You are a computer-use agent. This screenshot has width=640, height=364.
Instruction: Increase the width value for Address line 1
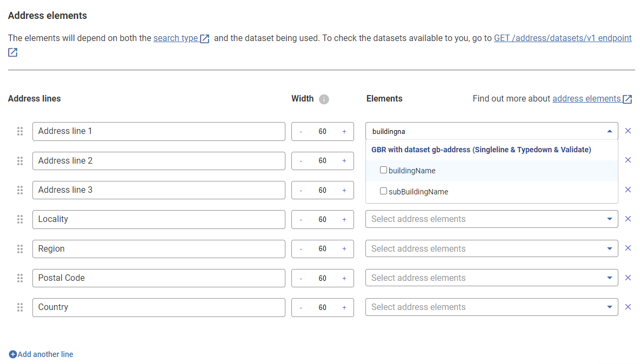[344, 131]
